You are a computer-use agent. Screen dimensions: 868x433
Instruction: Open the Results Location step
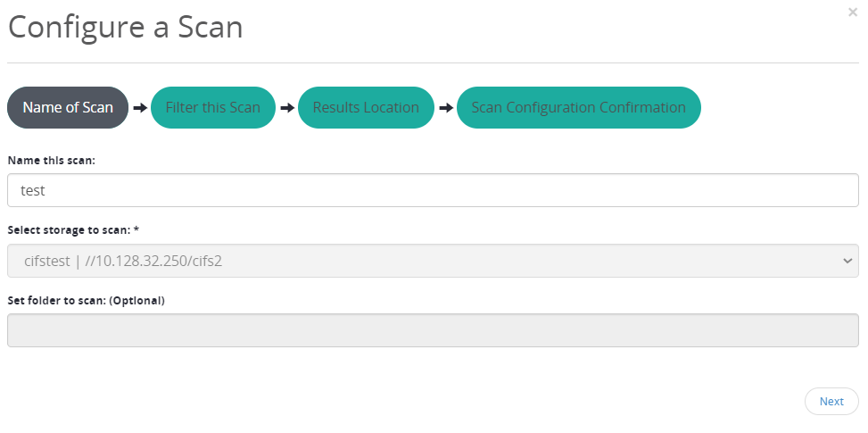click(366, 107)
